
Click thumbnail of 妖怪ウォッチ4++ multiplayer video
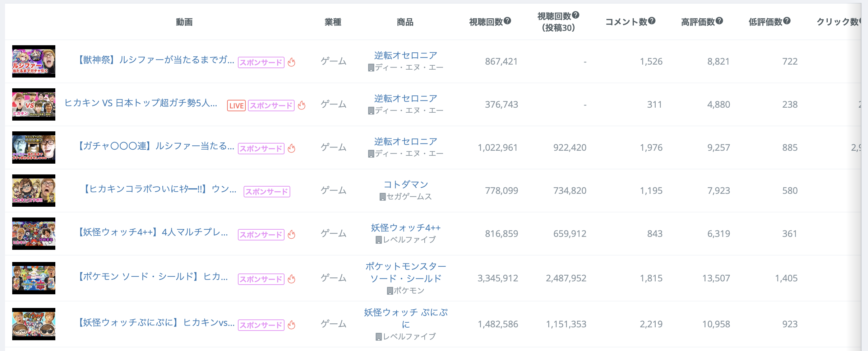[34, 234]
